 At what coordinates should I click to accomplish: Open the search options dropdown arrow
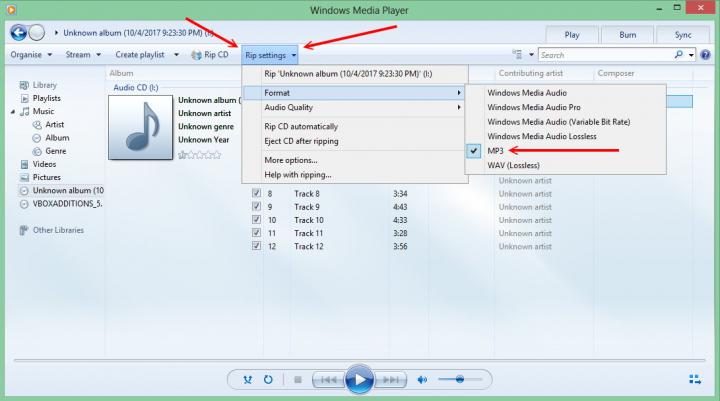click(691, 55)
